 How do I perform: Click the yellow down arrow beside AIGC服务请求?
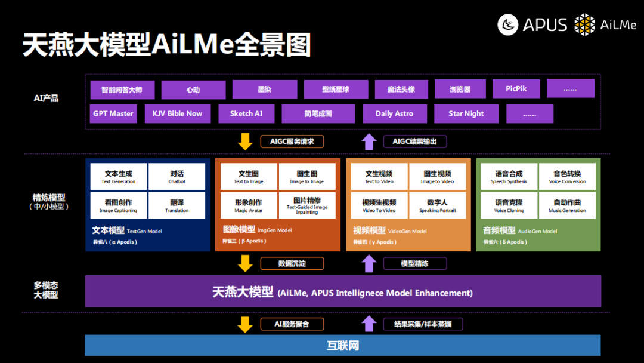244,141
